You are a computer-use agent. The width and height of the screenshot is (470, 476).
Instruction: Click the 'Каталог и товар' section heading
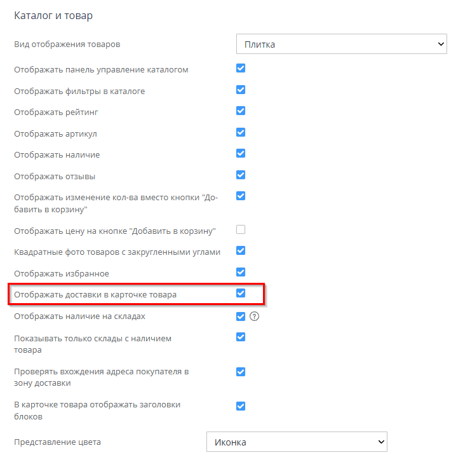(53, 15)
